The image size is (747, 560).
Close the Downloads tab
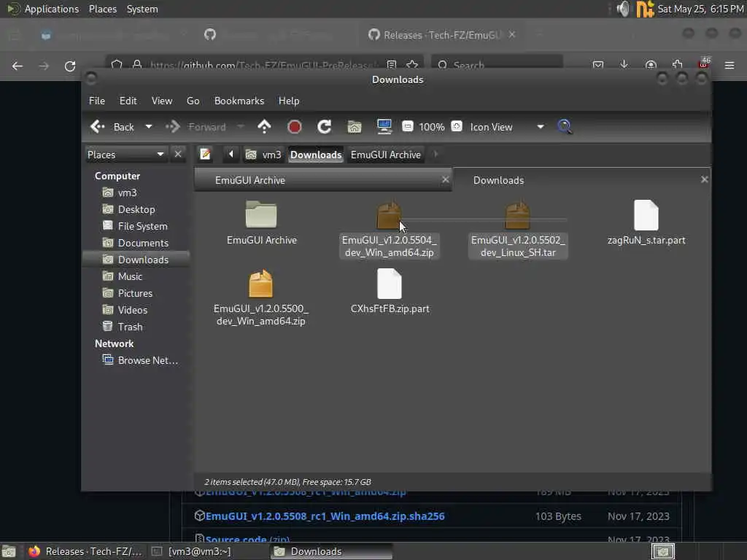coord(704,179)
